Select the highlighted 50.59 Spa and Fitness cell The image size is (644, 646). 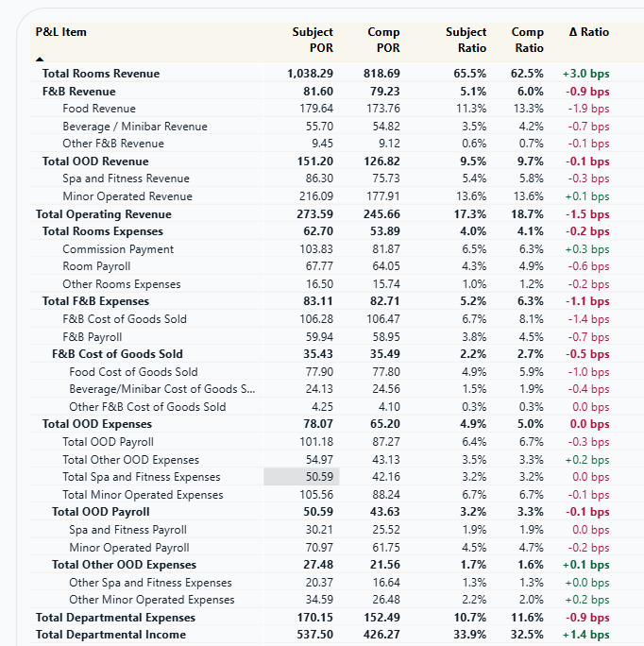[301, 477]
